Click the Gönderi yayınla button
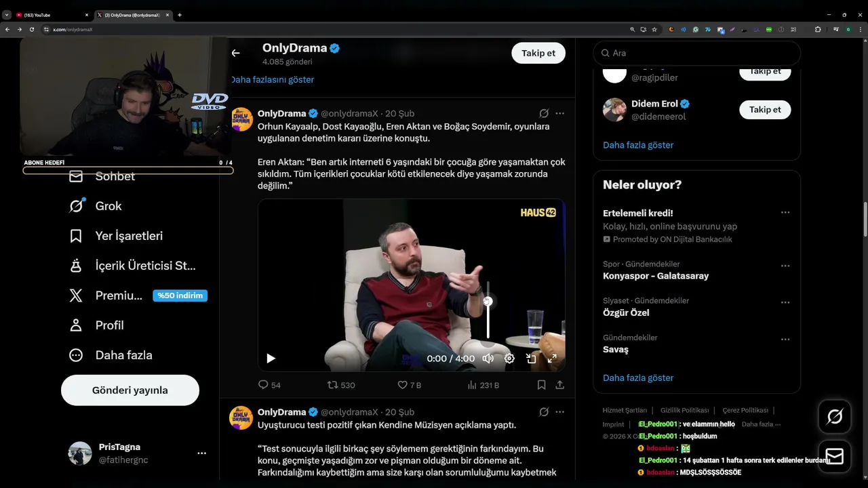This screenshot has height=488, width=868. pyautogui.click(x=130, y=390)
